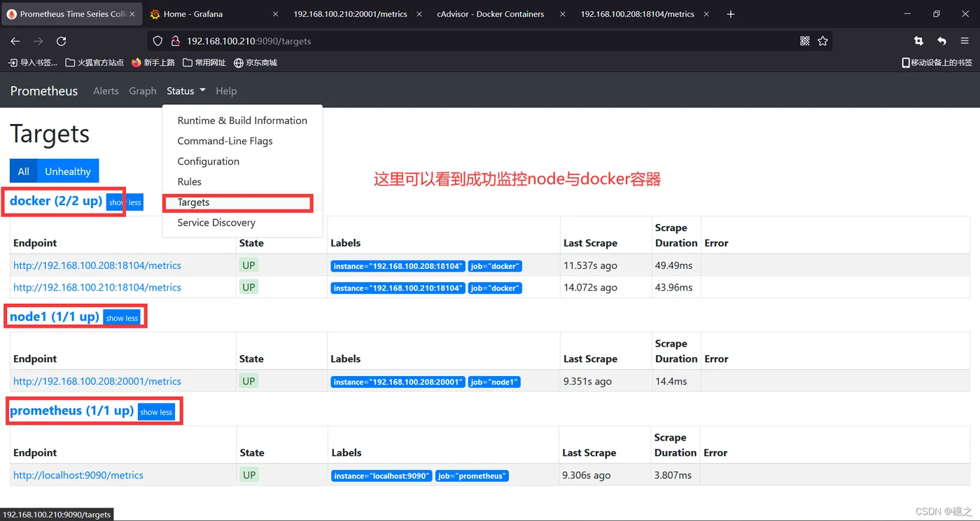980x521 pixels.
Task: Click the screenshot crop icon in toolbar
Action: pos(918,41)
